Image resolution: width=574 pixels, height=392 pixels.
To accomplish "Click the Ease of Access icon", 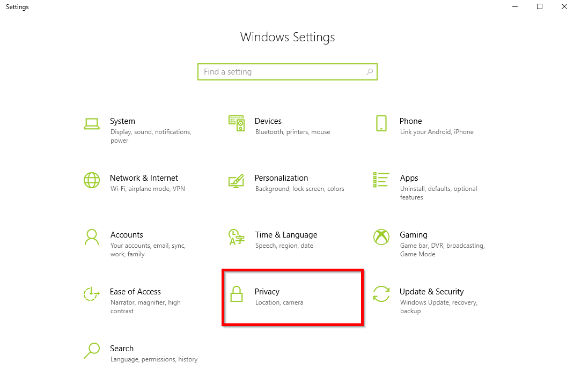I will [x=92, y=294].
